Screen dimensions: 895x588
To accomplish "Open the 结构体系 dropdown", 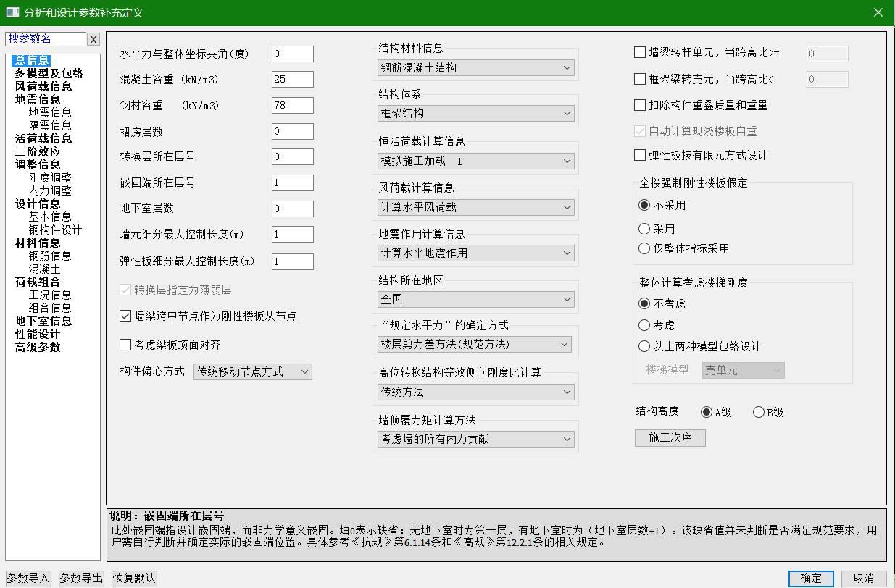I will pos(475,113).
